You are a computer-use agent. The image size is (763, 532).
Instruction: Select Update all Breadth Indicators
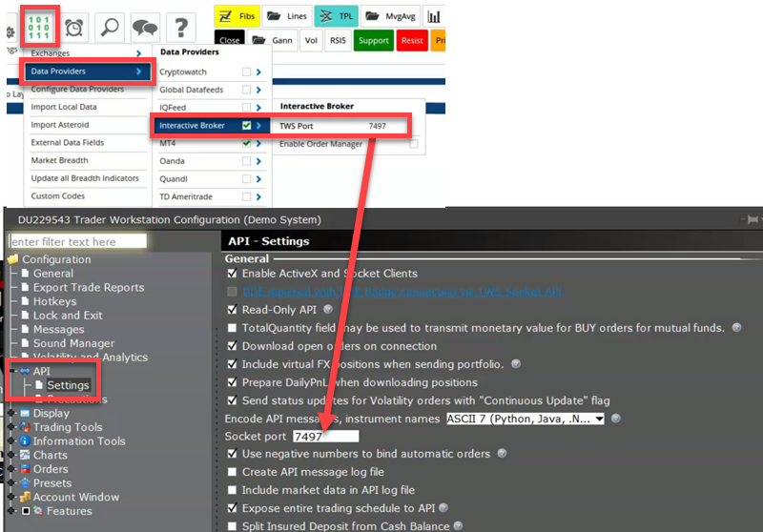coord(86,178)
